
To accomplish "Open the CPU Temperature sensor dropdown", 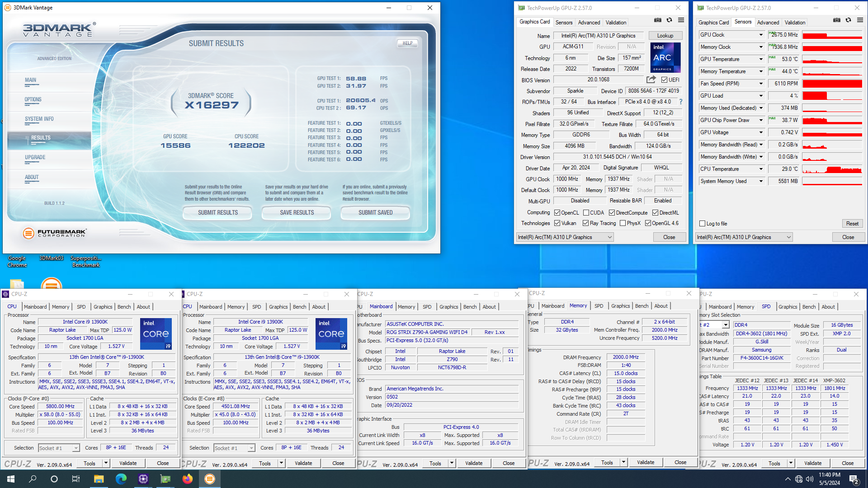I will pos(761,169).
